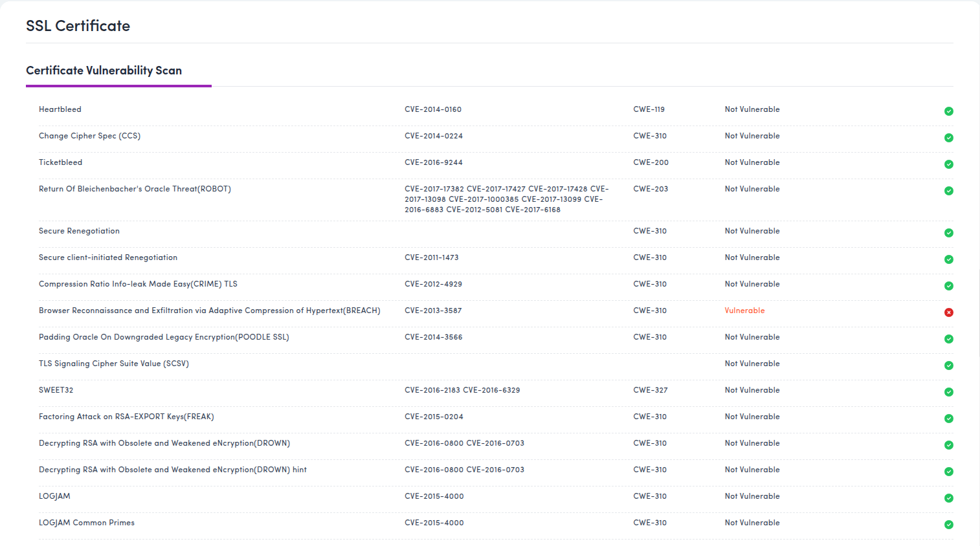Click the red Vulnerable status text

pyautogui.click(x=744, y=311)
